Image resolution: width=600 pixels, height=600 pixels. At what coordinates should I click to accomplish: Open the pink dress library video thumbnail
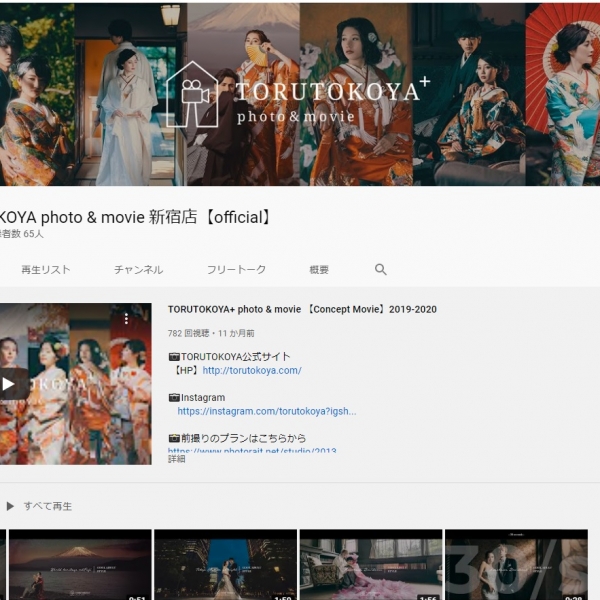[x=371, y=565]
